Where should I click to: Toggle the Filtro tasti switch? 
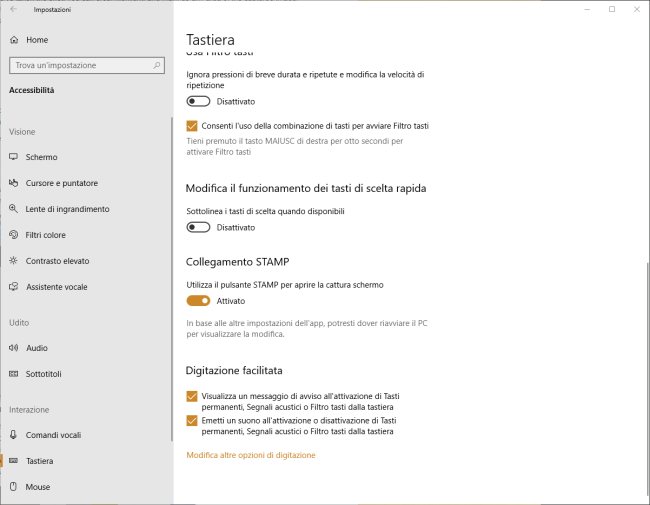pos(198,101)
